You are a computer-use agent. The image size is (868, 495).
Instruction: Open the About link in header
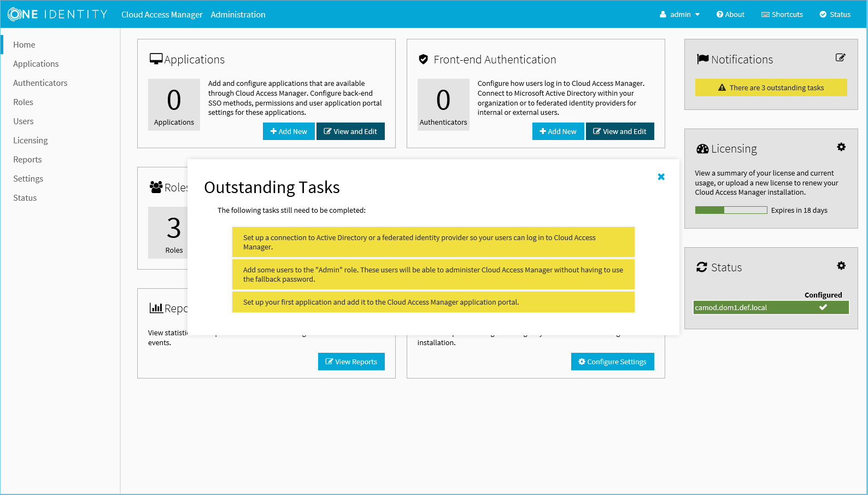point(730,15)
